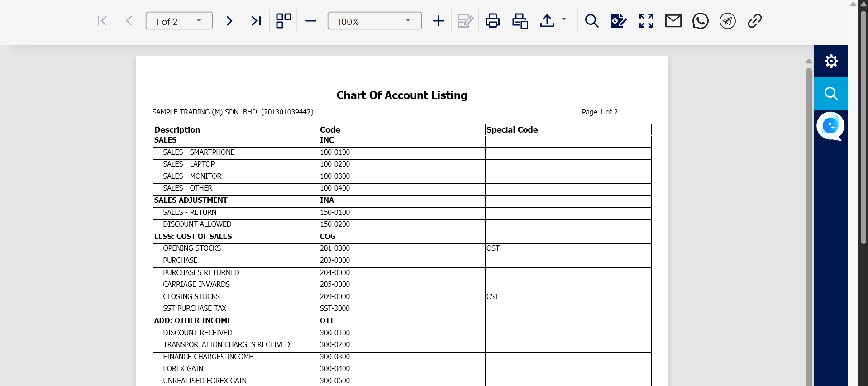Image resolution: width=868 pixels, height=386 pixels.
Task: Go to the next page
Action: click(229, 21)
